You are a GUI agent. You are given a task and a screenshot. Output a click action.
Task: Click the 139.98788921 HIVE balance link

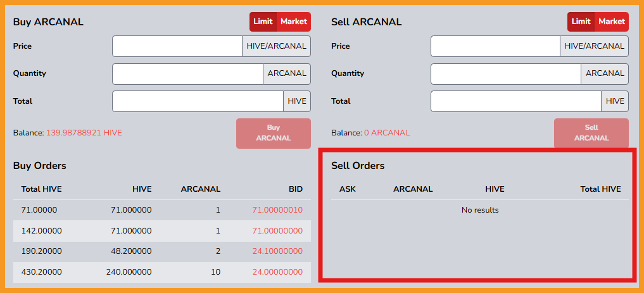84,133
